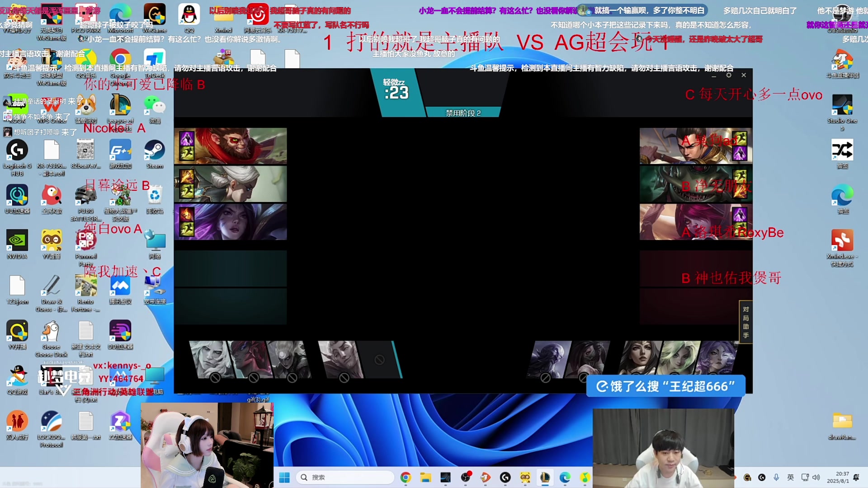This screenshot has width=868, height=488.
Task: Open the notification bell in system tray
Action: (856, 477)
